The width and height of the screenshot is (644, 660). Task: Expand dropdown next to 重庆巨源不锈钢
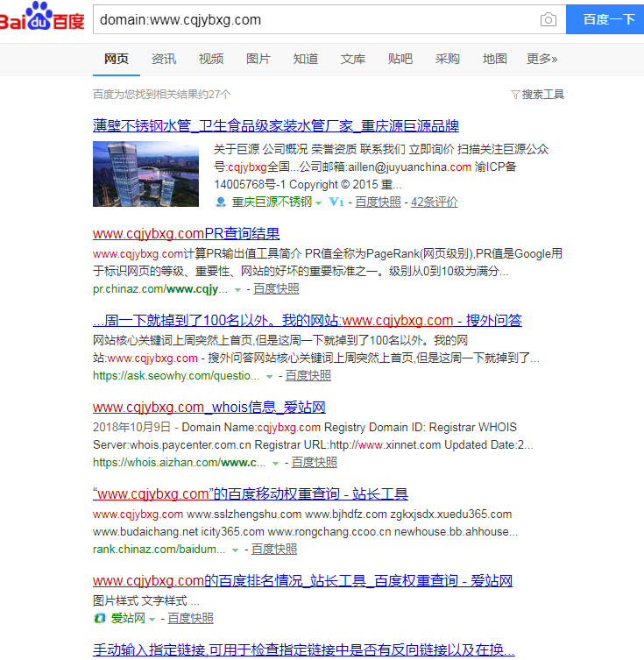(x=318, y=202)
